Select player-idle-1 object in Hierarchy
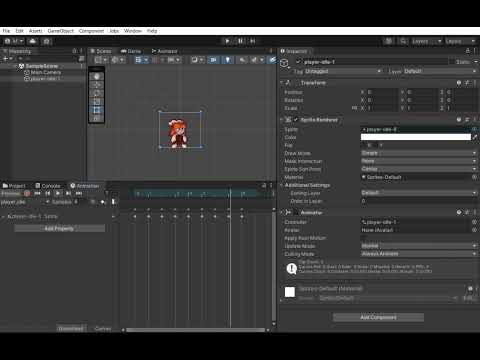This screenshot has width=480, height=360. pyautogui.click(x=42, y=79)
